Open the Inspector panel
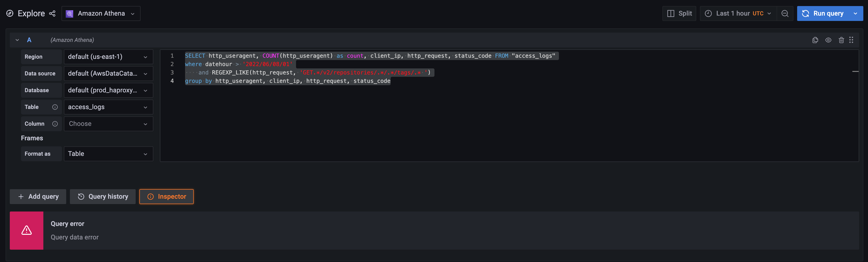Image resolution: width=868 pixels, height=262 pixels. [166, 196]
